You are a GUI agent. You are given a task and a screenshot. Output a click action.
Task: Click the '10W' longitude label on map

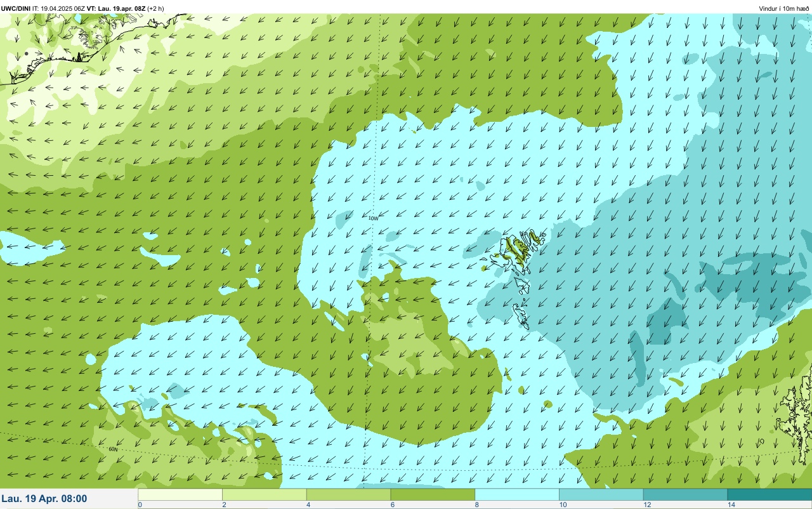(x=373, y=218)
